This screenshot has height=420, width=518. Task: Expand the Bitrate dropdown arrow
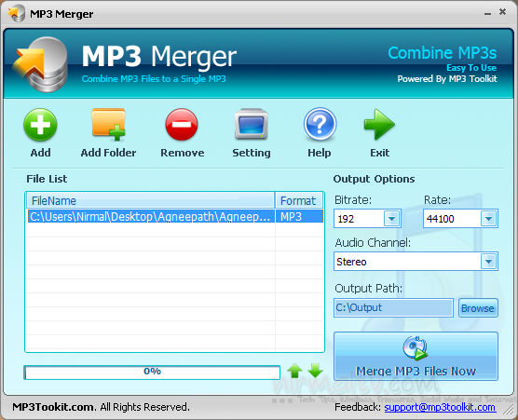pyautogui.click(x=392, y=219)
